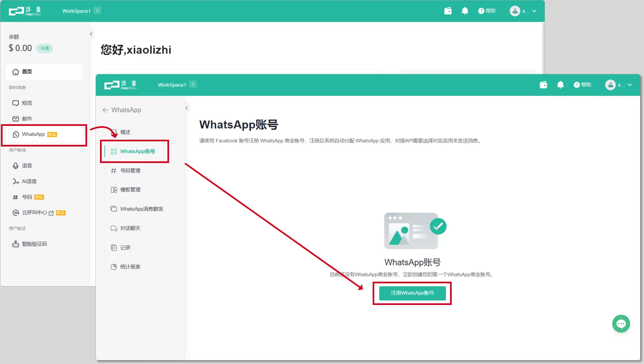644x364 pixels.
Task: Open the customer support chat bubble
Action: tap(621, 324)
